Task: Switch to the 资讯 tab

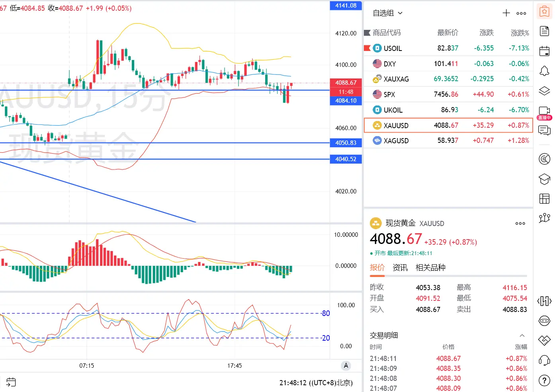Action: (x=400, y=267)
